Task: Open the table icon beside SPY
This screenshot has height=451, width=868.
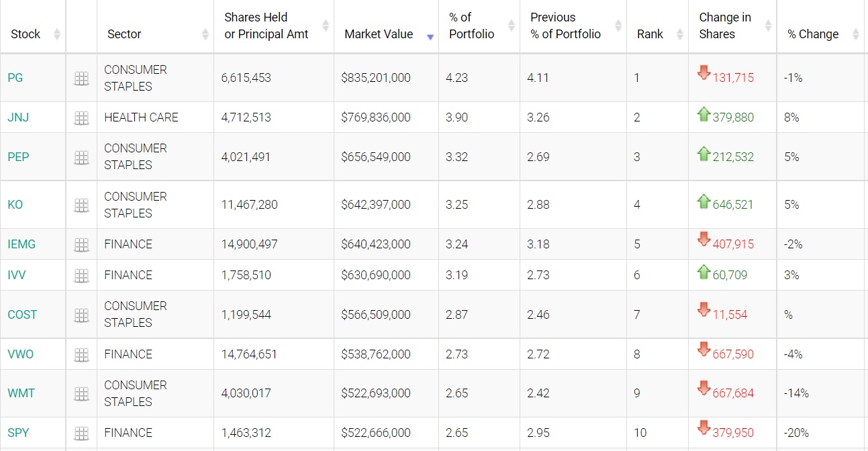Action: tap(81, 434)
